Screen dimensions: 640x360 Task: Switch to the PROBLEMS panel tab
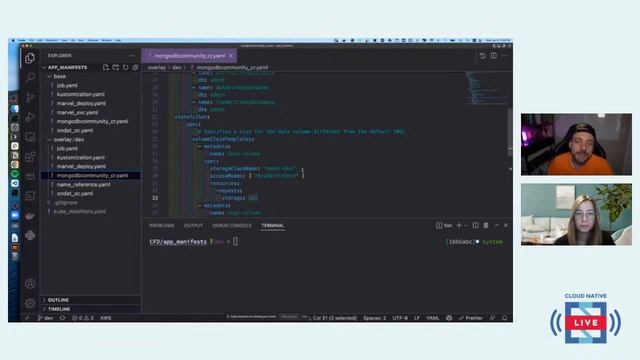[x=162, y=226]
